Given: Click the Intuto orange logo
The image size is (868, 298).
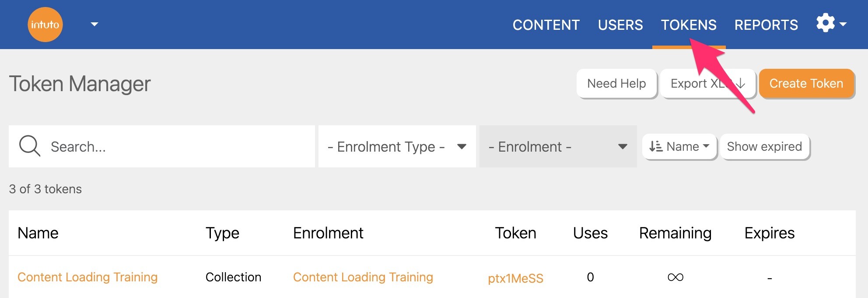Looking at the screenshot, I should [45, 25].
